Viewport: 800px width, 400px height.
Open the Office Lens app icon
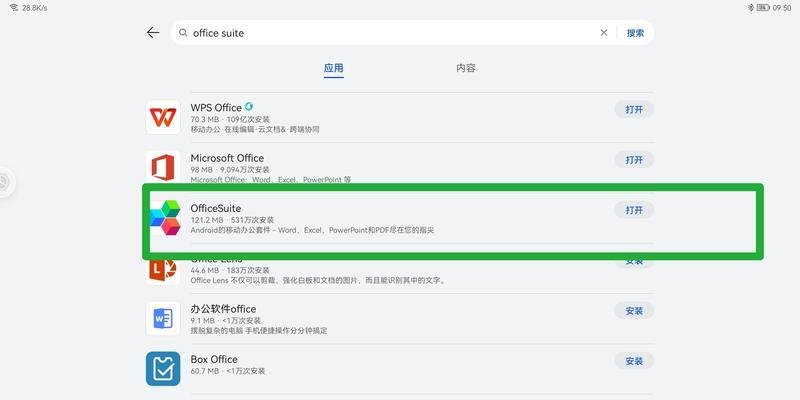[x=163, y=270]
